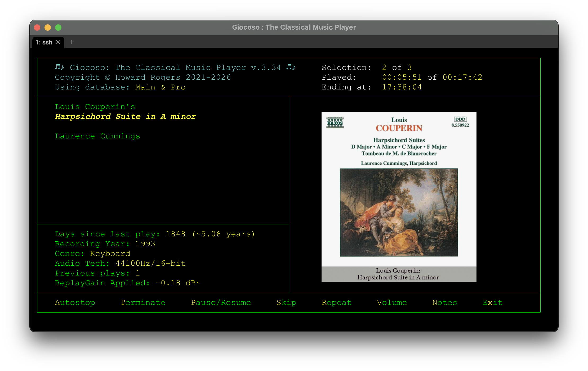Open a new terminal tab
Screen dimensions: 588x371
pos(71,42)
